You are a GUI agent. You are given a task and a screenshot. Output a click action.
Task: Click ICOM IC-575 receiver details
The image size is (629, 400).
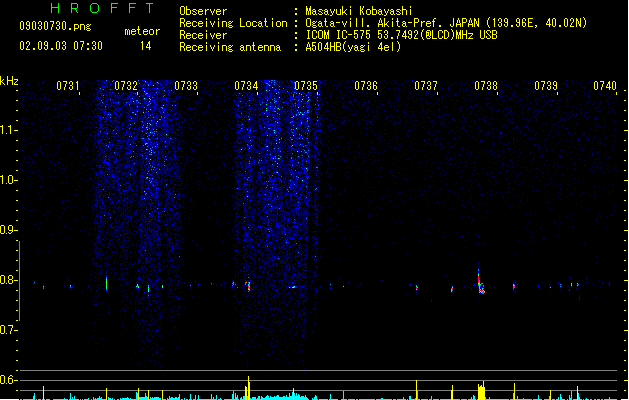(x=401, y=35)
